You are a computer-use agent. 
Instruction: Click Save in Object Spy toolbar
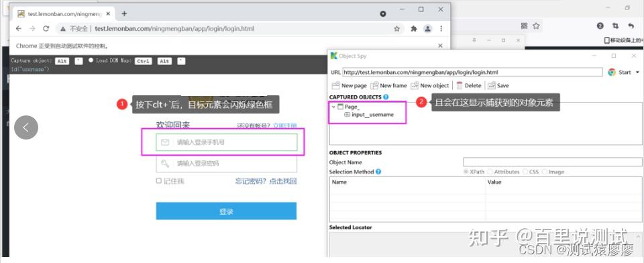tap(498, 85)
